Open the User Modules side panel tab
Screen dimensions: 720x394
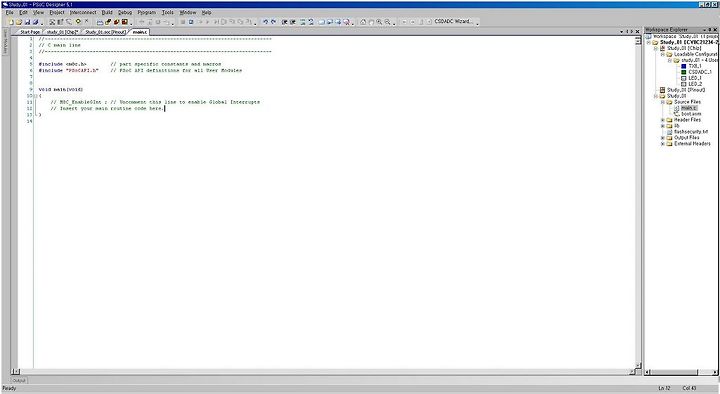[x=5, y=42]
